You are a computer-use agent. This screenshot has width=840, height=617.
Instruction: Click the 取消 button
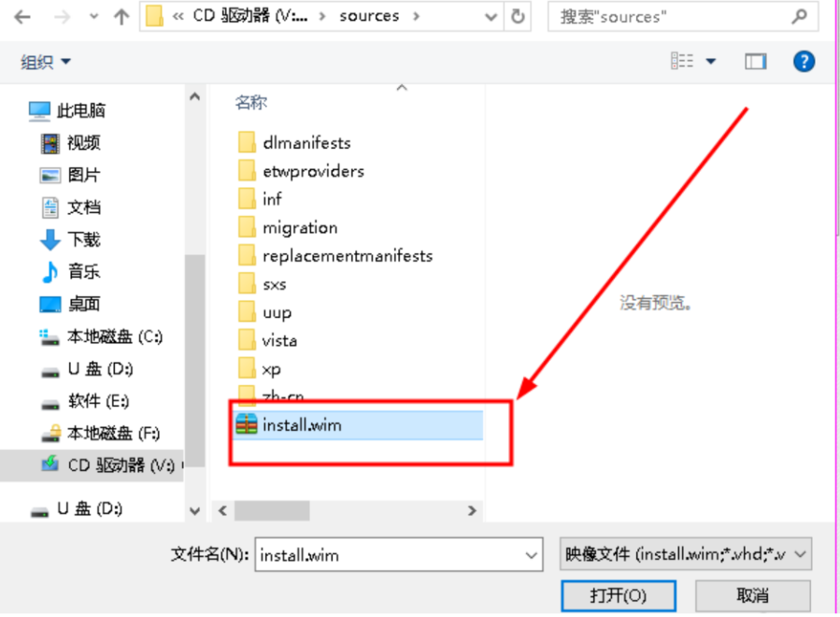[752, 595]
